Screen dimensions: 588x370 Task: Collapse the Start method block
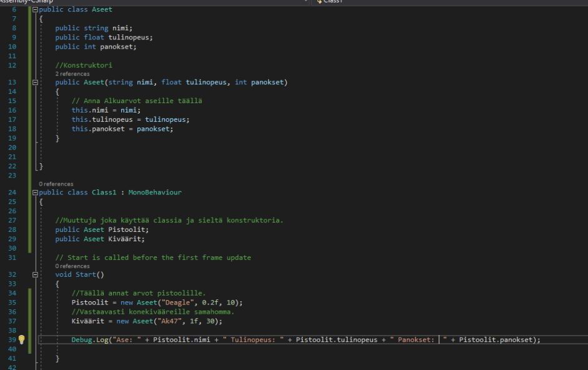pos(35,274)
